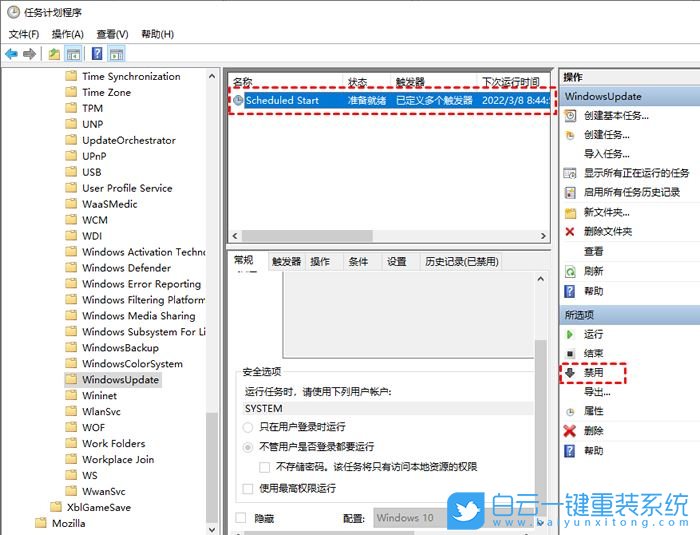Image resolution: width=700 pixels, height=535 pixels.
Task: Click the SYSTEM user account field
Action: [388, 409]
